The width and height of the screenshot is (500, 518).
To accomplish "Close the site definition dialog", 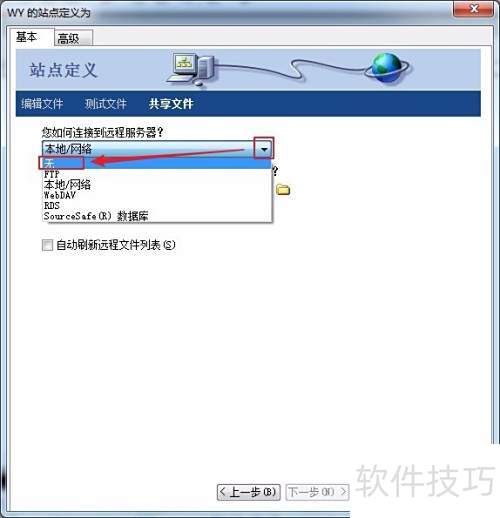I will (x=473, y=9).
